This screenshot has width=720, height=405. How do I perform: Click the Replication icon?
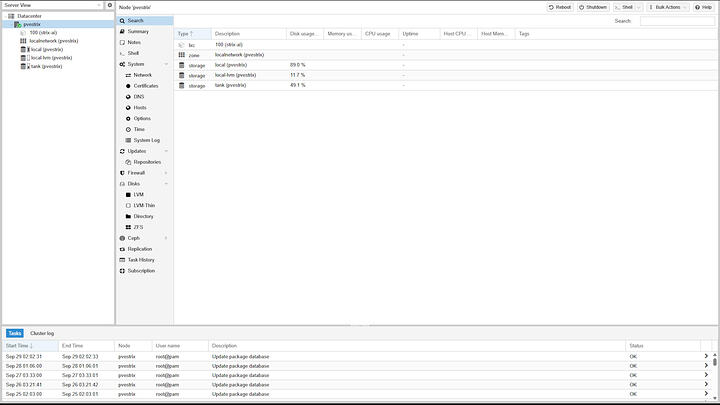click(122, 249)
